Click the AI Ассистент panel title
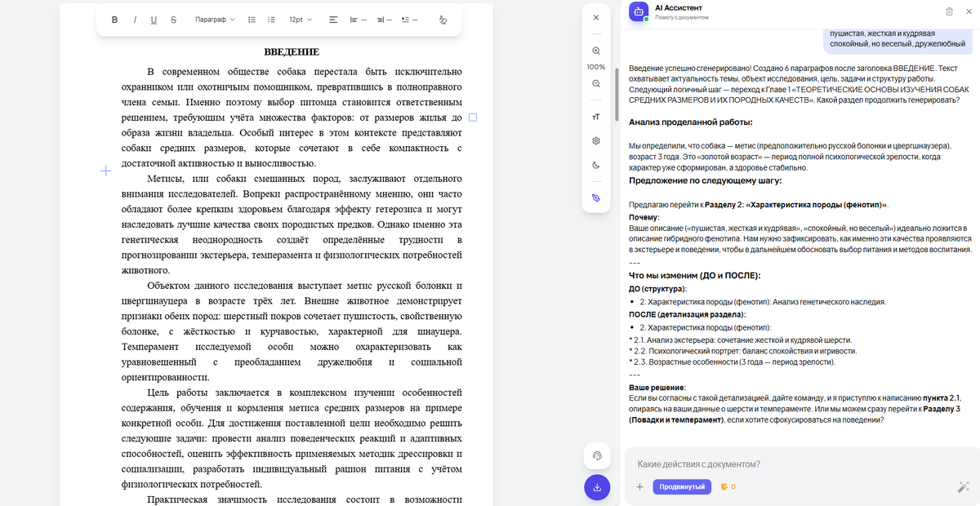This screenshot has width=980, height=506. click(x=678, y=7)
